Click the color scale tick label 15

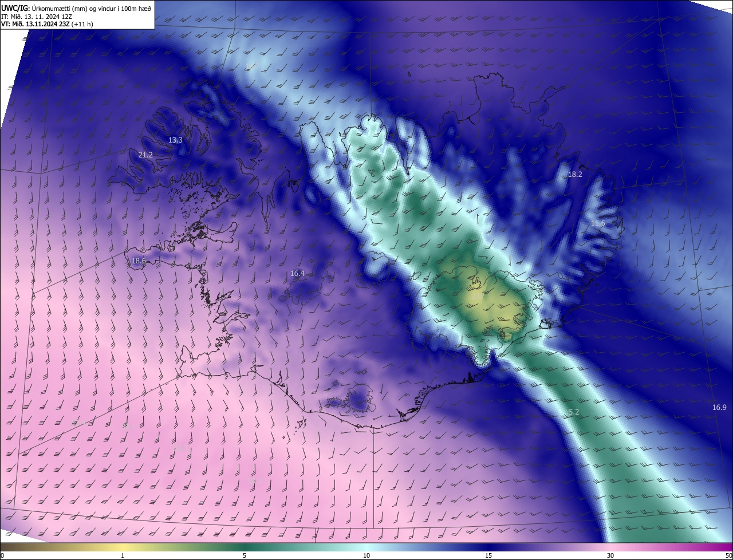[488, 556]
